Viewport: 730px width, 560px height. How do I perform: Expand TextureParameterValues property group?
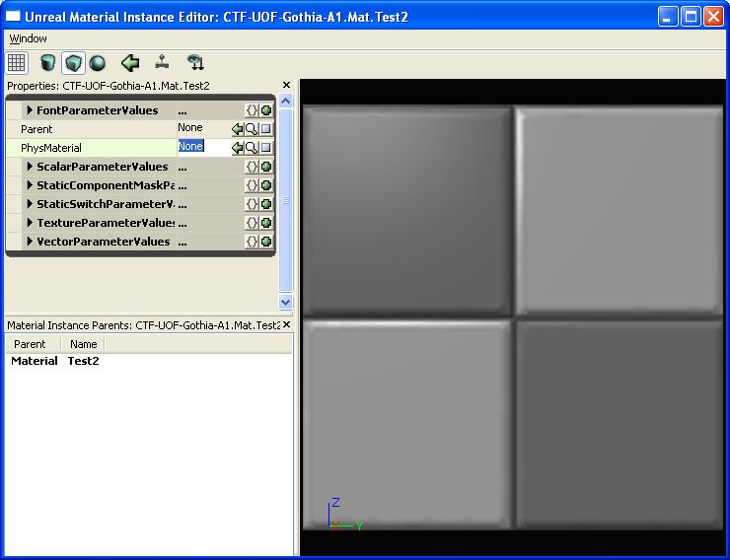[x=30, y=223]
